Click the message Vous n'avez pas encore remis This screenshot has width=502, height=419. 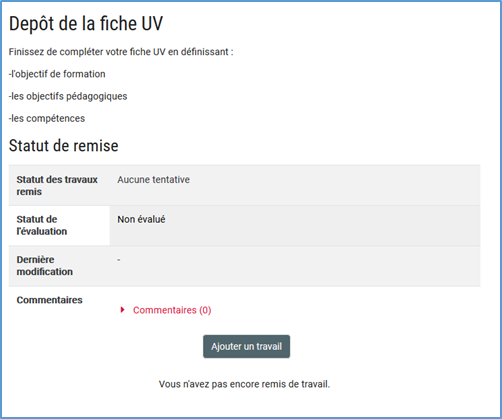point(244,384)
